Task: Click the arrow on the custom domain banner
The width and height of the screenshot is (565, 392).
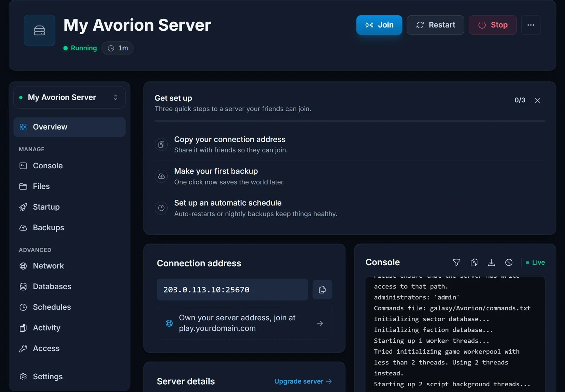Action: pos(320,323)
